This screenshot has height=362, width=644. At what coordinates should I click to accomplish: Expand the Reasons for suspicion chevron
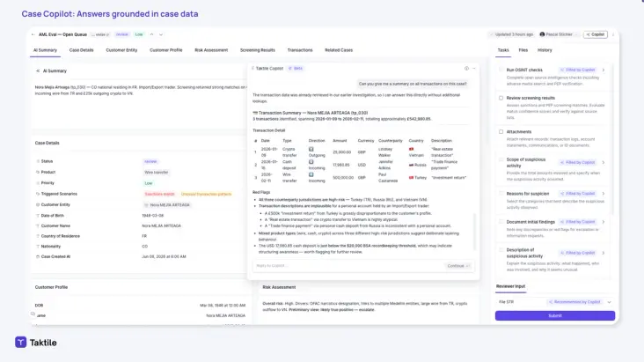click(x=604, y=194)
